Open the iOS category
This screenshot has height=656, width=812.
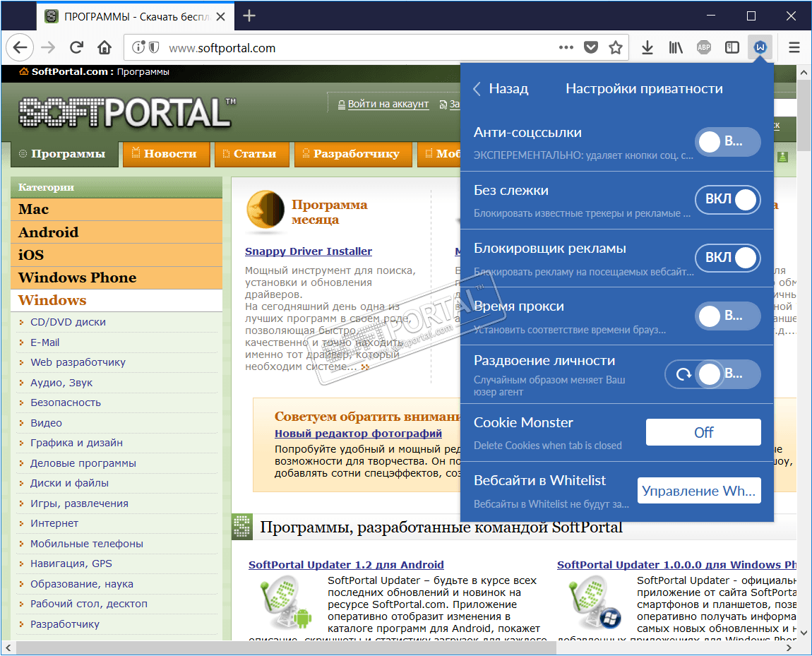117,255
